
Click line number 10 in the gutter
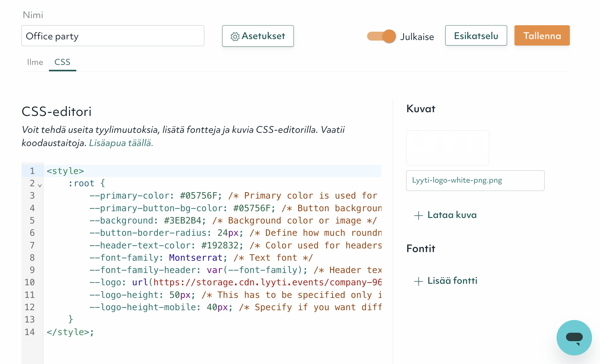click(30, 282)
